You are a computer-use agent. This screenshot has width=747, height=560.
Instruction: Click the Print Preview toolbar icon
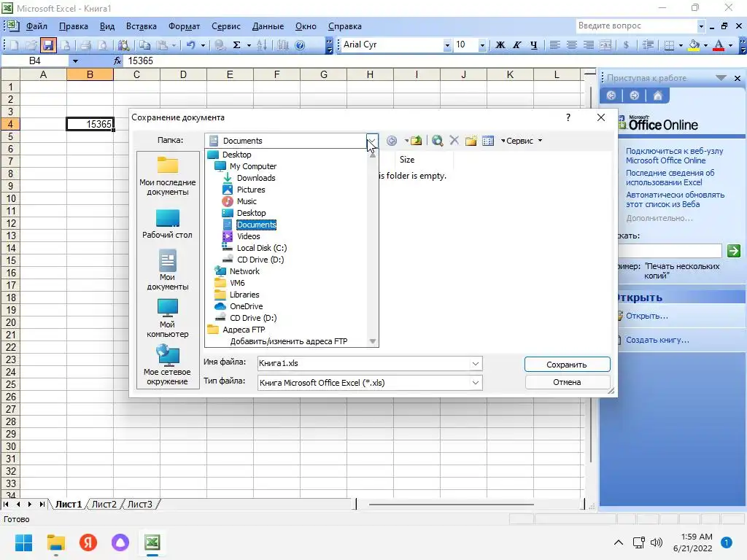tap(102, 44)
